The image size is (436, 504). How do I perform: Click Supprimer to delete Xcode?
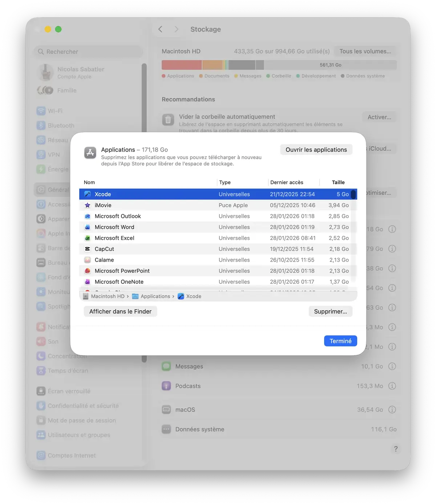click(x=330, y=311)
